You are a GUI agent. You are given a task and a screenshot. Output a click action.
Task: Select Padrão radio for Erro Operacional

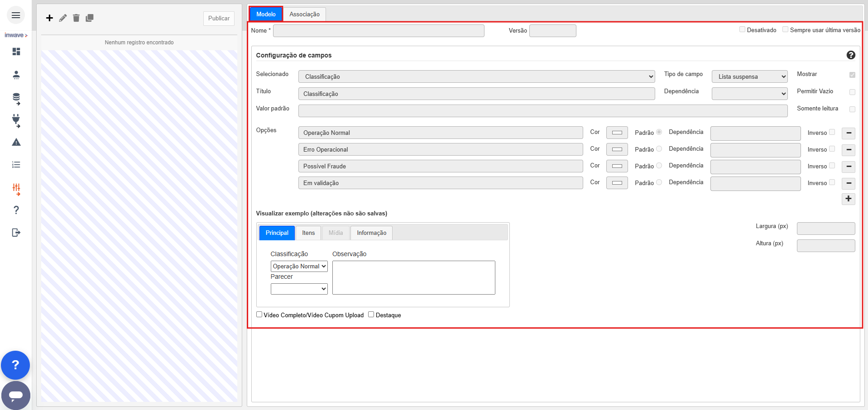pos(659,149)
